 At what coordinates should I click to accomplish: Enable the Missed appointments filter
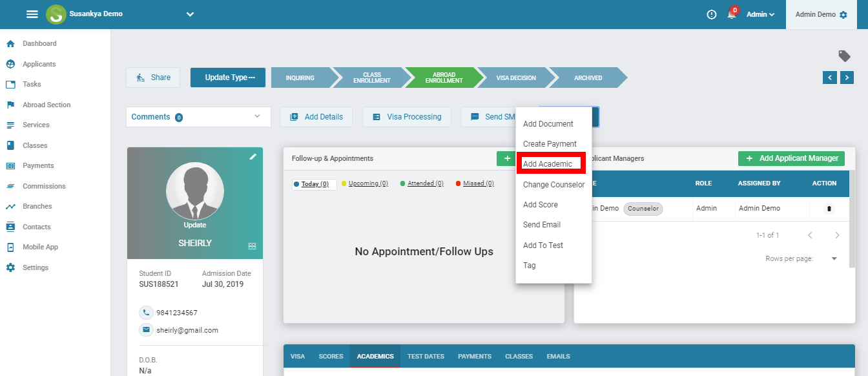[474, 183]
